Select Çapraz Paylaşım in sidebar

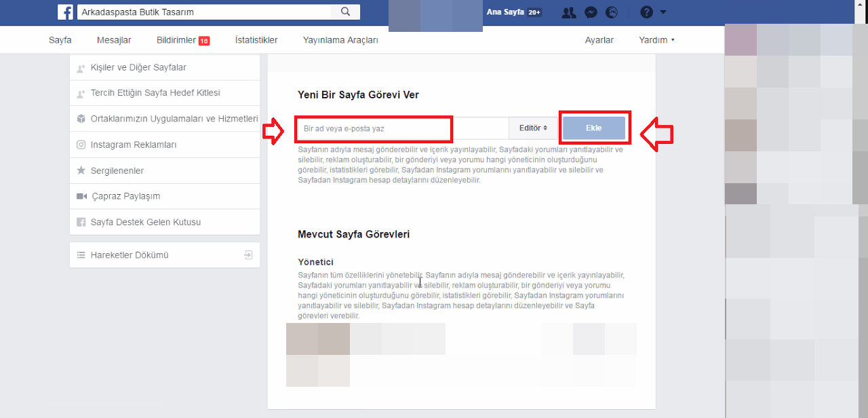click(x=165, y=196)
